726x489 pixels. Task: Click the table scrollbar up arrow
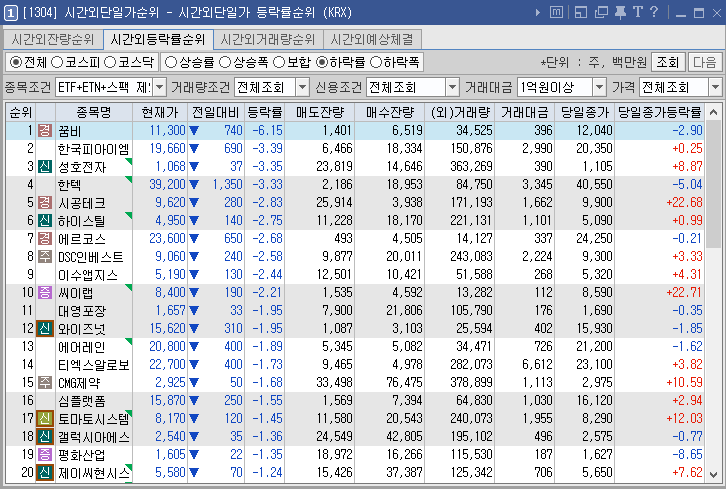point(713,113)
